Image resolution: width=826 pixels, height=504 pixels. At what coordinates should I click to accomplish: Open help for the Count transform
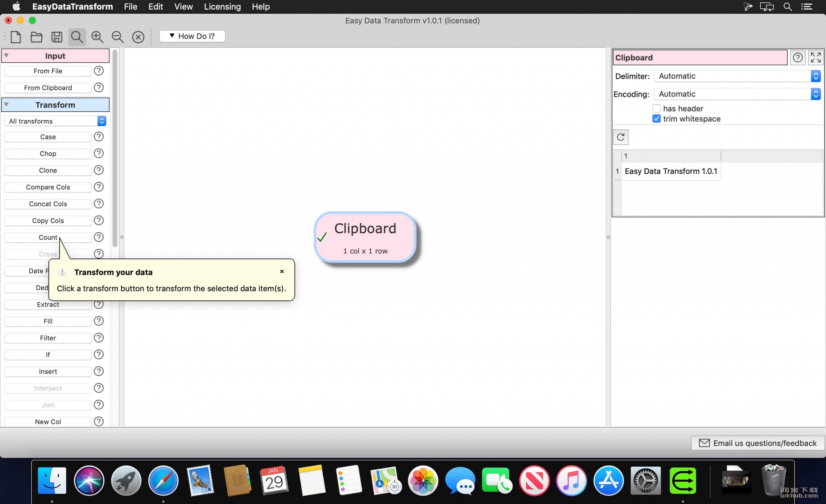[x=98, y=237]
